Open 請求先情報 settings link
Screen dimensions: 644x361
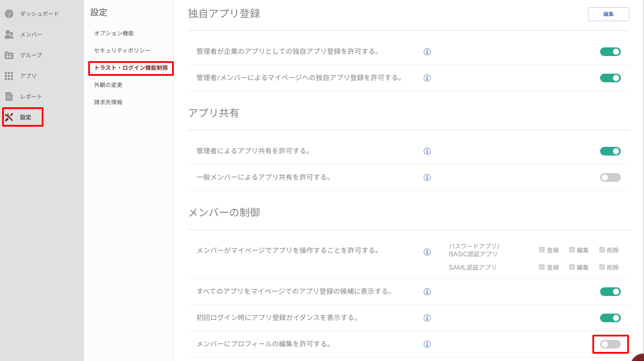[x=108, y=102]
